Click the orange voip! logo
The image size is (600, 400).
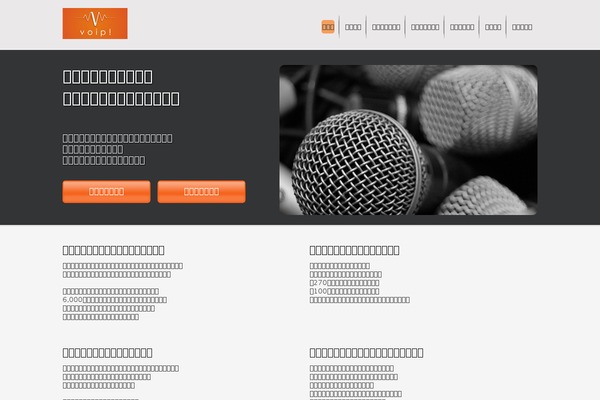point(95,23)
